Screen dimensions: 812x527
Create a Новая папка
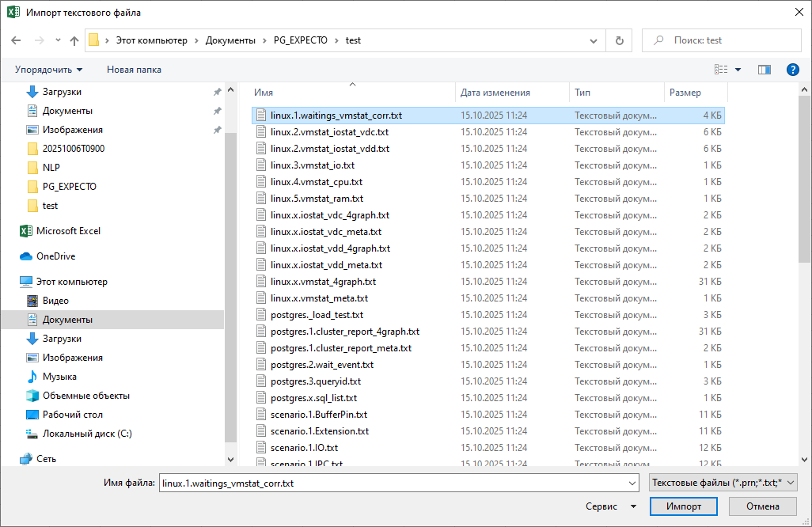[x=134, y=70]
